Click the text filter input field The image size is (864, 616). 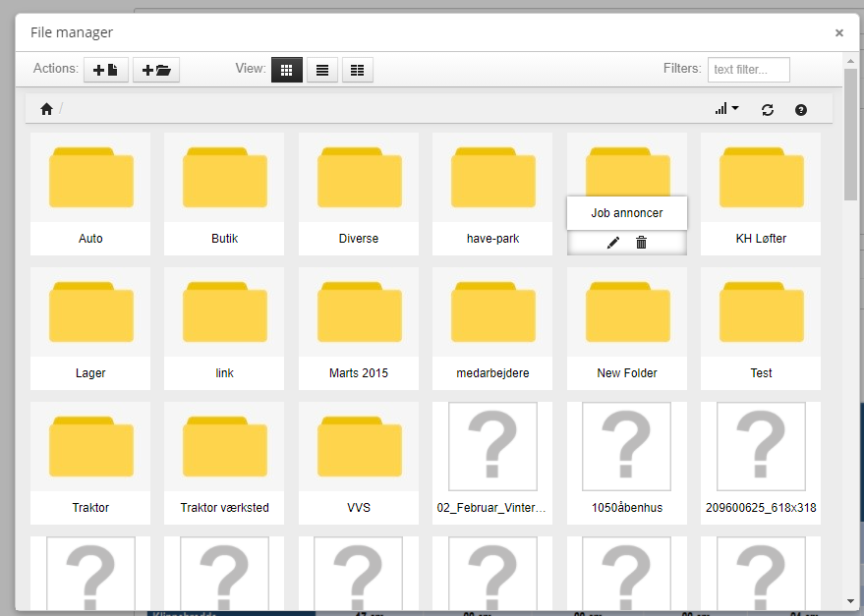coord(748,70)
